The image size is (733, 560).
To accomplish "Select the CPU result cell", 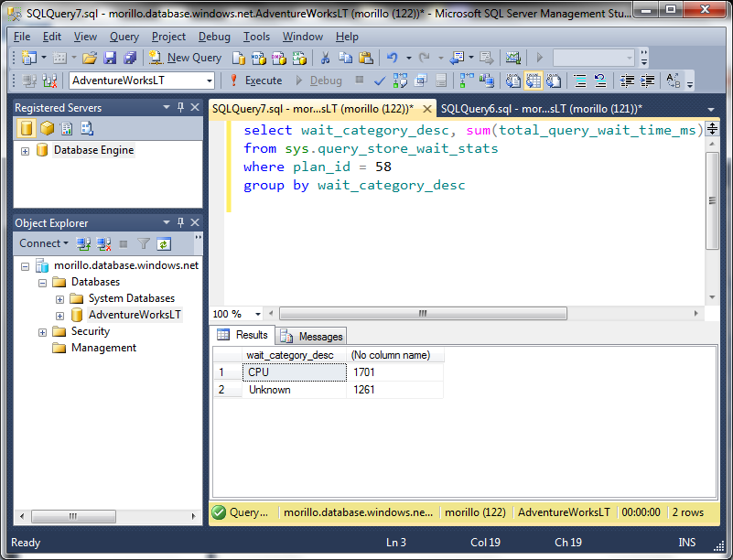I will [295, 372].
